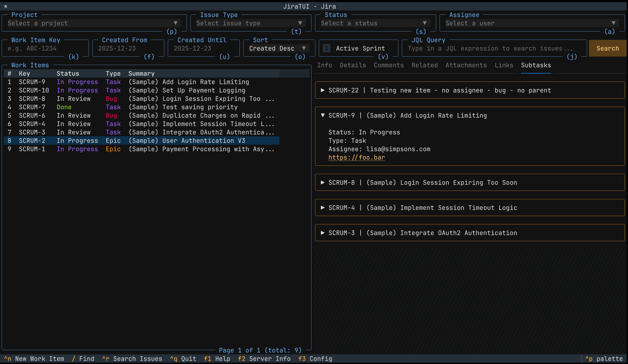This screenshot has height=364, width=628.
Task: Open Server Info from footer
Action: point(264,359)
